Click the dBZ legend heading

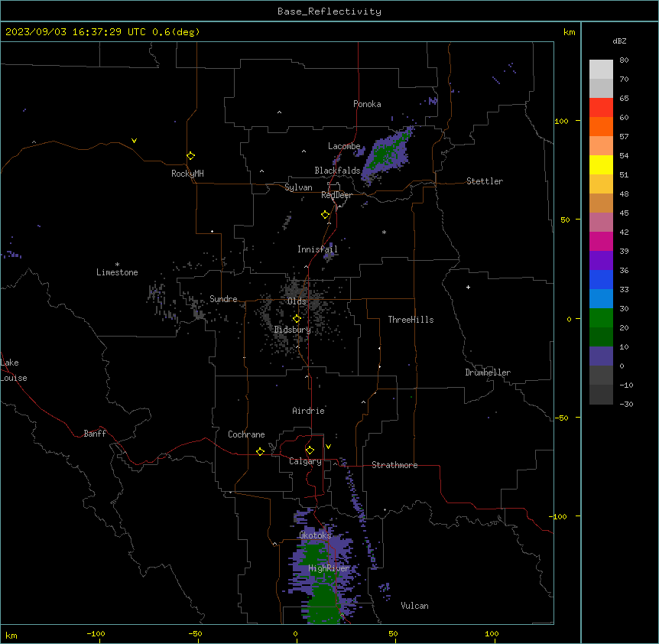(619, 41)
